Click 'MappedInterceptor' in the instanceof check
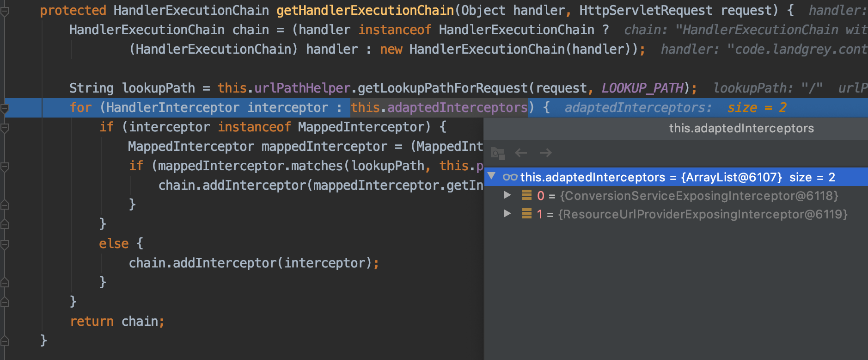This screenshot has width=868, height=360. click(x=361, y=127)
